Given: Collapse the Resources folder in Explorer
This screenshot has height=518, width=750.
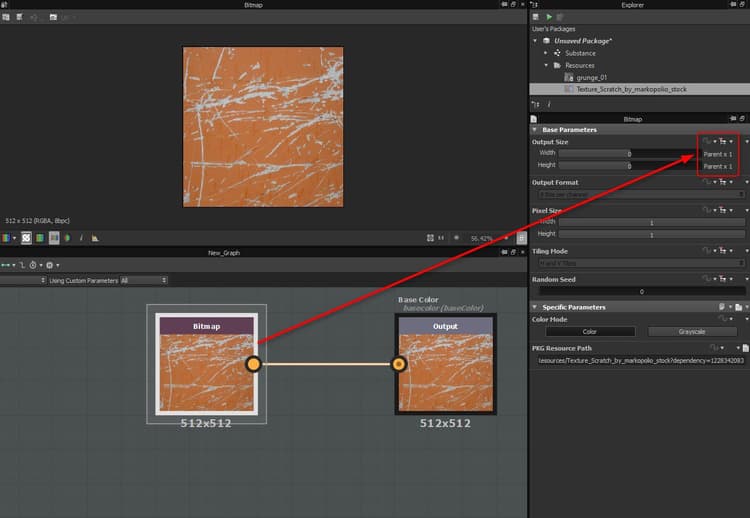Looking at the screenshot, I should [546, 65].
